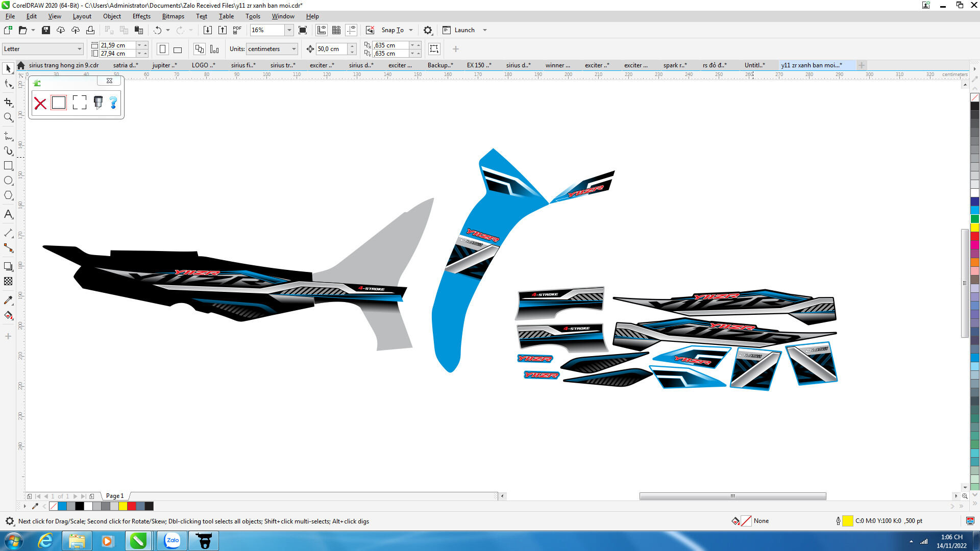The height and width of the screenshot is (551, 980).
Task: Open the Effects menu
Action: [141, 16]
